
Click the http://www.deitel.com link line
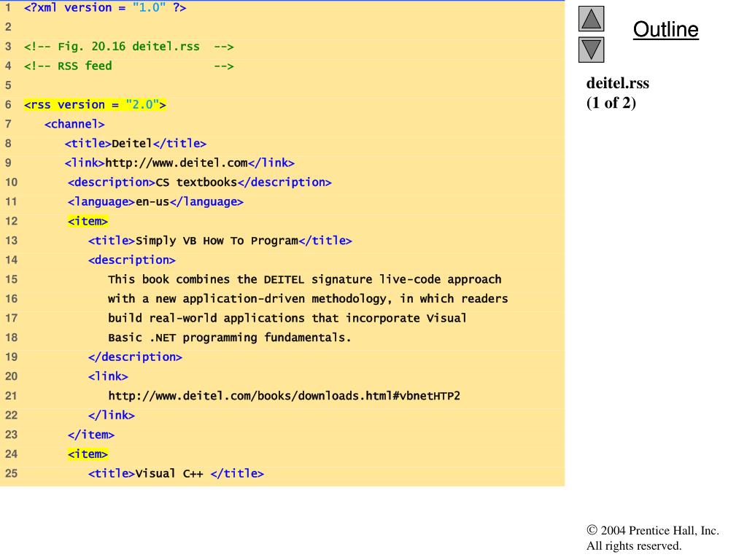[x=179, y=163]
